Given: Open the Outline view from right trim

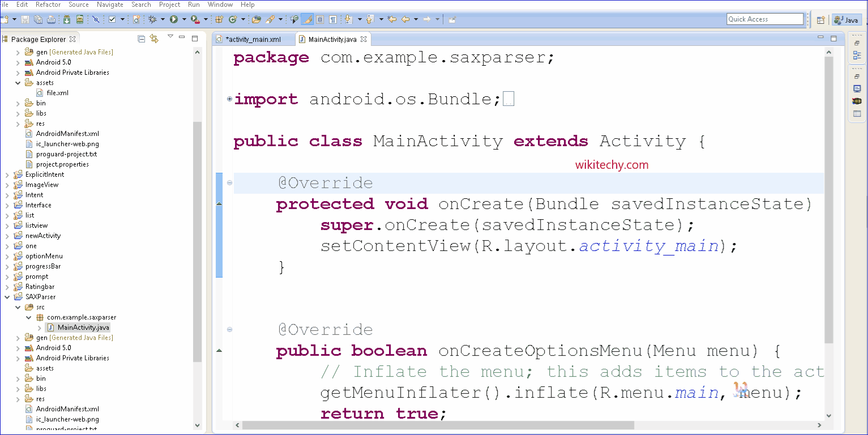Looking at the screenshot, I should coord(857,56).
